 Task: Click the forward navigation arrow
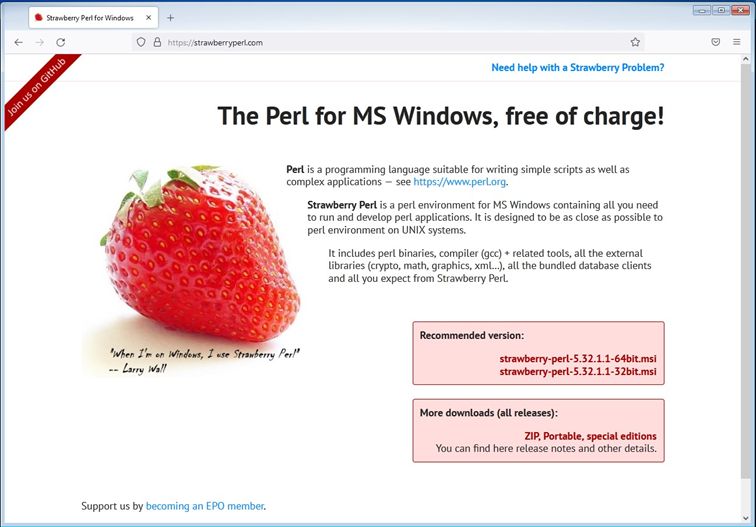(x=40, y=42)
